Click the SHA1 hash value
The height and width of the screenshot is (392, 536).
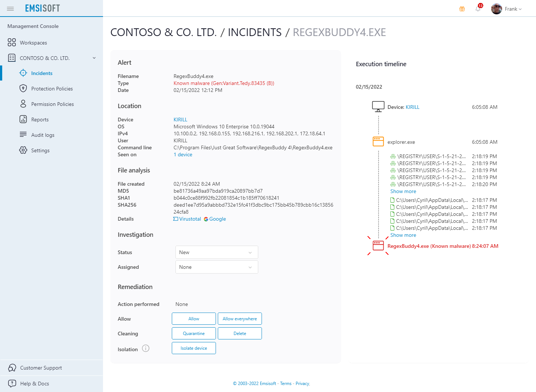(226, 198)
